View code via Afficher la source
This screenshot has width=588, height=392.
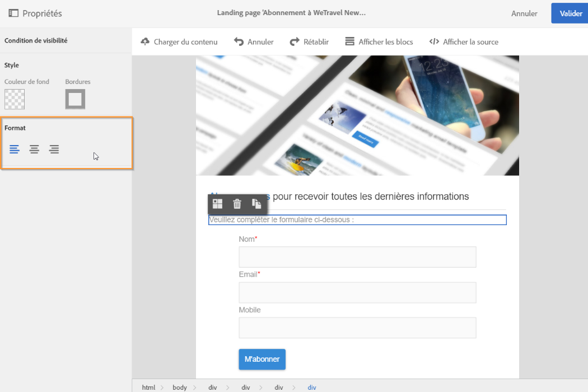point(464,41)
